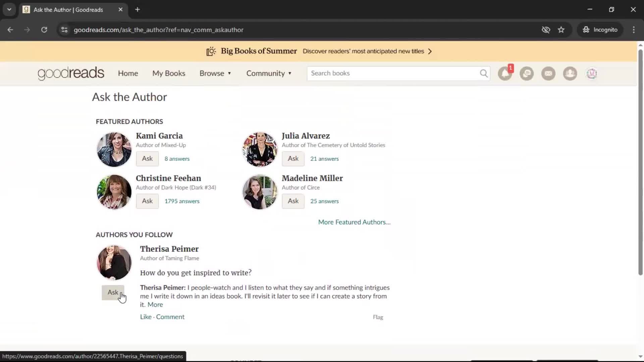
Task: Comment on Therisa Peimer's answer
Action: pyautogui.click(x=170, y=317)
